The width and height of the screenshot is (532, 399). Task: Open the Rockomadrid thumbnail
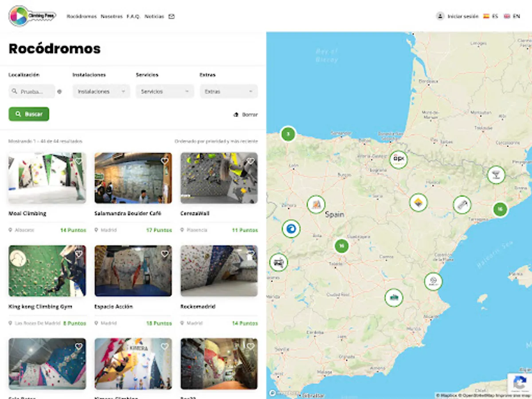pos(219,271)
